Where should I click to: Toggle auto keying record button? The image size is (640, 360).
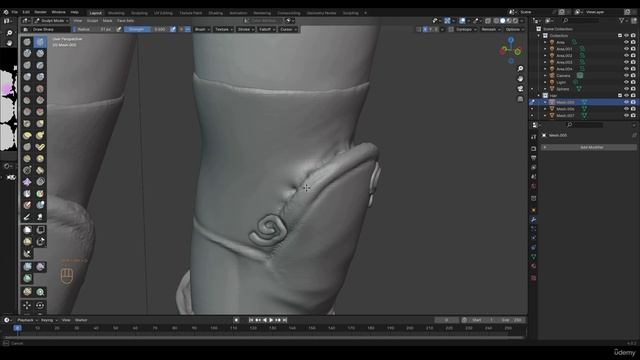tap(236, 320)
